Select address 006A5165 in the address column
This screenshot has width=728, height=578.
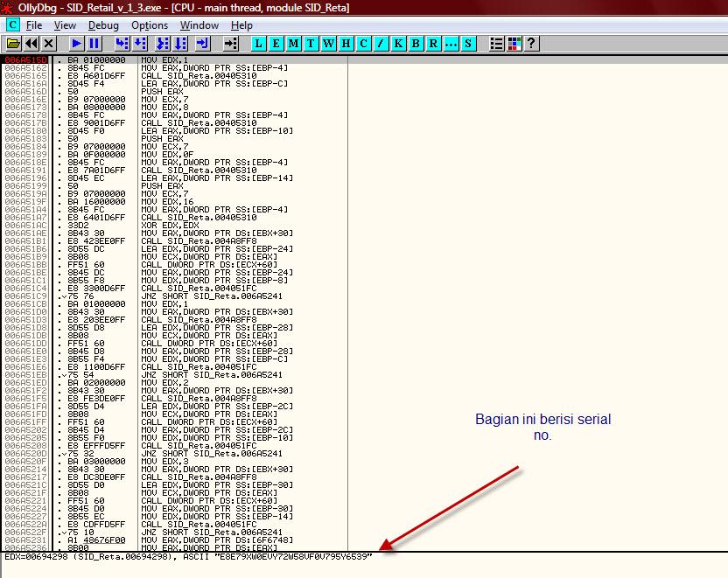click(x=26, y=75)
